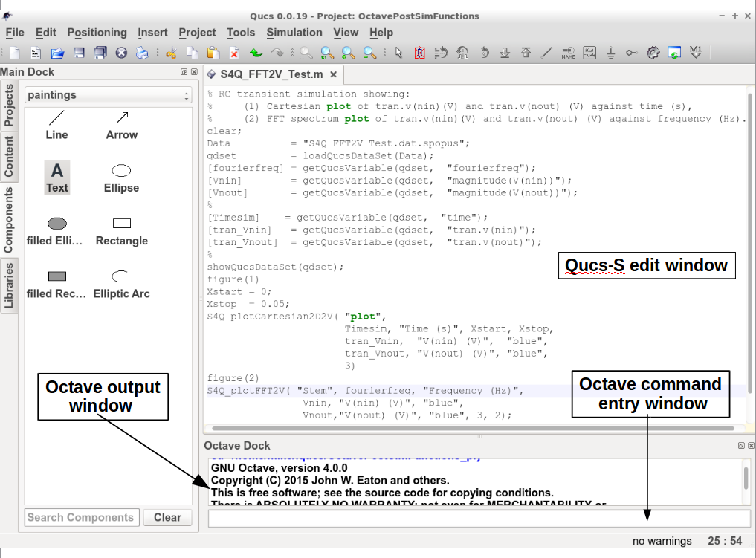Paste from clipboard toolbar icon
Viewport: 756px width, 558px height.
(x=213, y=53)
